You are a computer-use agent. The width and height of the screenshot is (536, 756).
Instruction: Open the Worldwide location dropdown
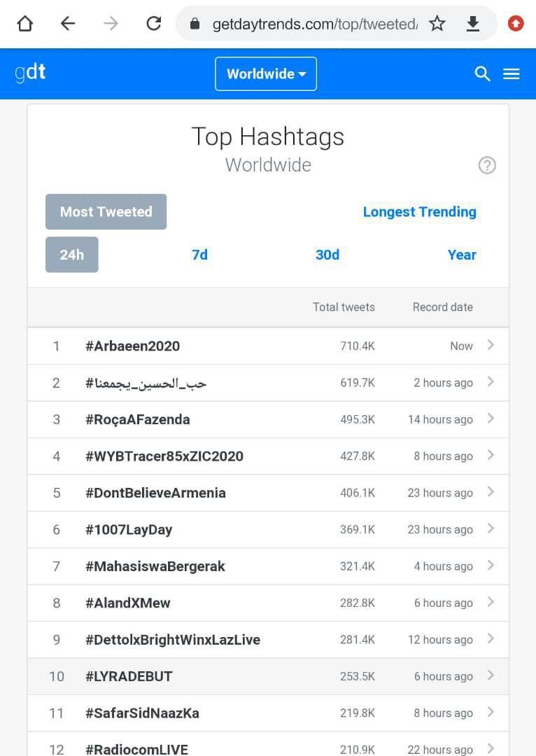click(x=266, y=73)
